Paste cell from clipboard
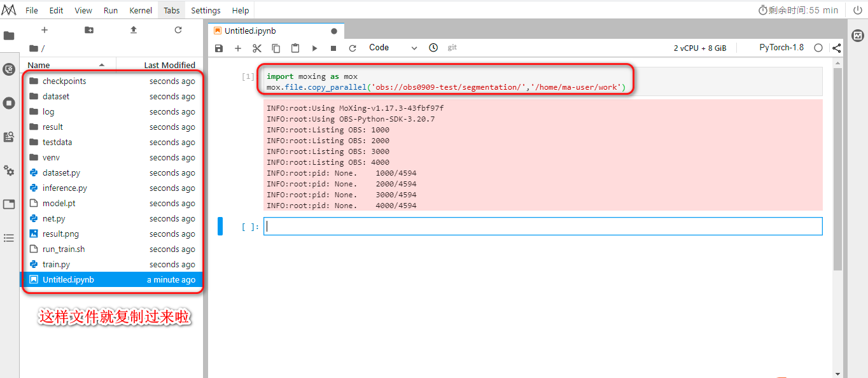This screenshot has height=378, width=868. 295,48
